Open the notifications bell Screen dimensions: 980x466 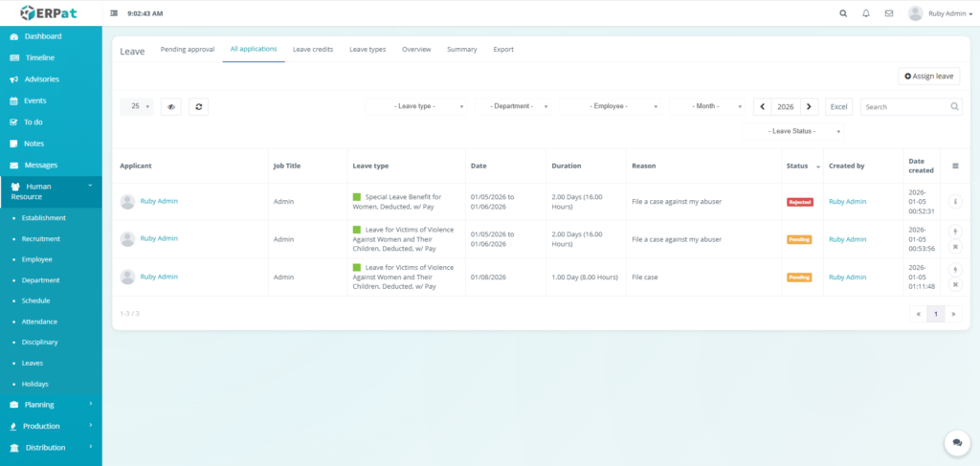click(x=866, y=13)
